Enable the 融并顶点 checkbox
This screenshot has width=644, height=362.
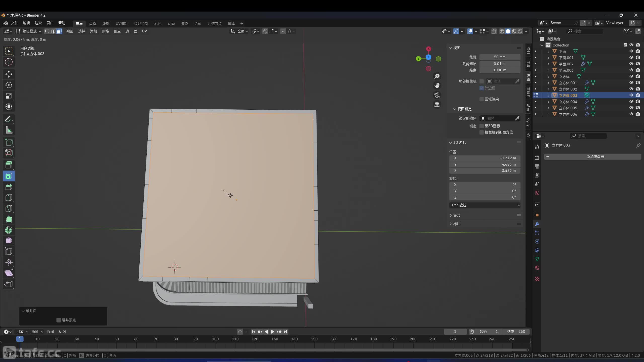(59, 320)
